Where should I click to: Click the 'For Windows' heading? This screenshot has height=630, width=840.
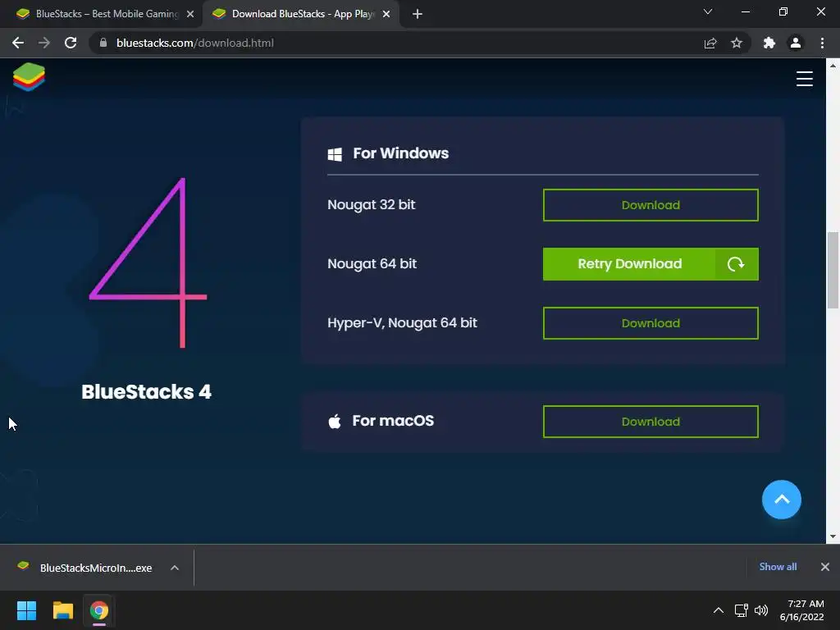click(x=400, y=153)
